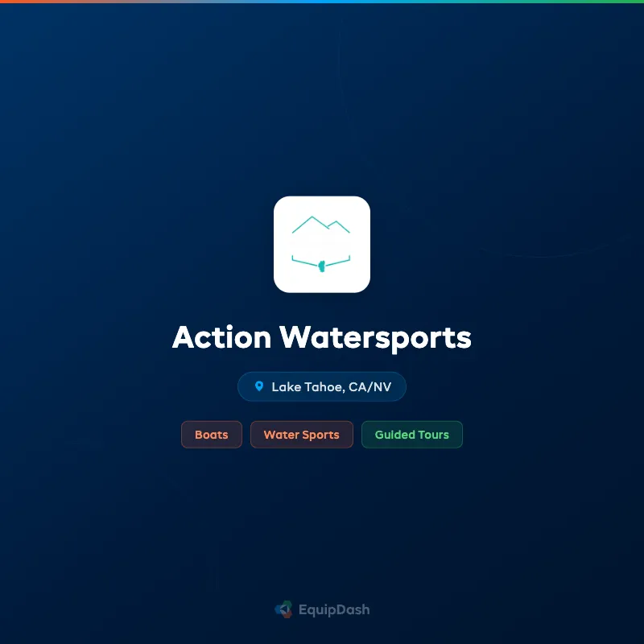Click the Lake Tahoe, CA/NV text

pyautogui.click(x=330, y=386)
